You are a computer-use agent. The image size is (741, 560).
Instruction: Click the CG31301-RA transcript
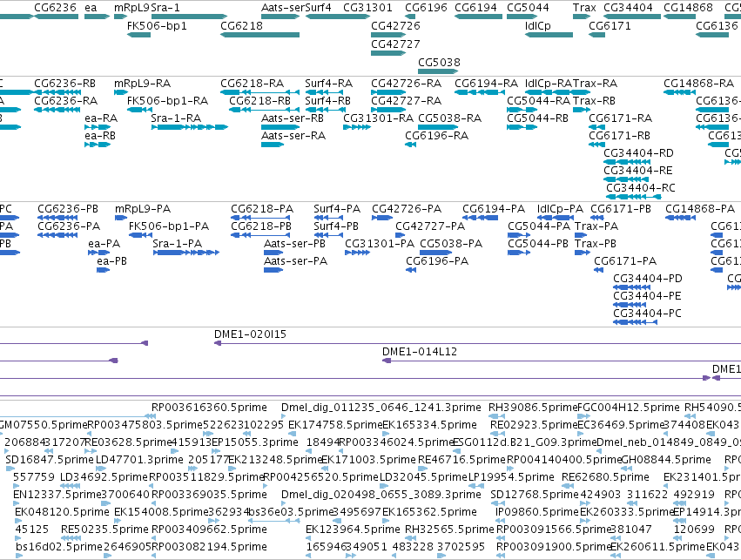tap(357, 127)
